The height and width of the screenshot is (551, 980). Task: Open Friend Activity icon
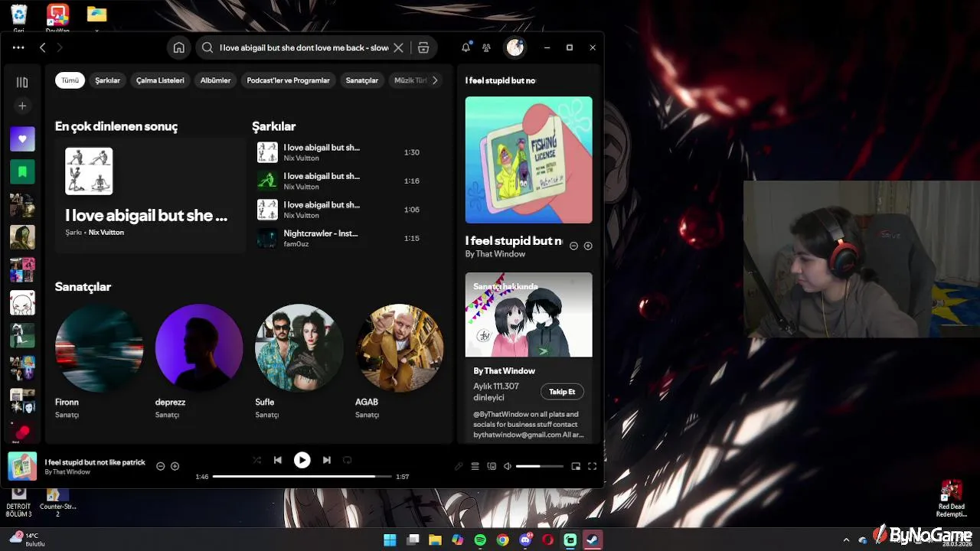(486, 47)
